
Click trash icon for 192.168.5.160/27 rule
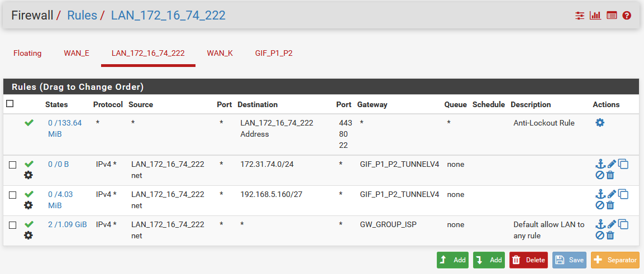[x=610, y=205]
